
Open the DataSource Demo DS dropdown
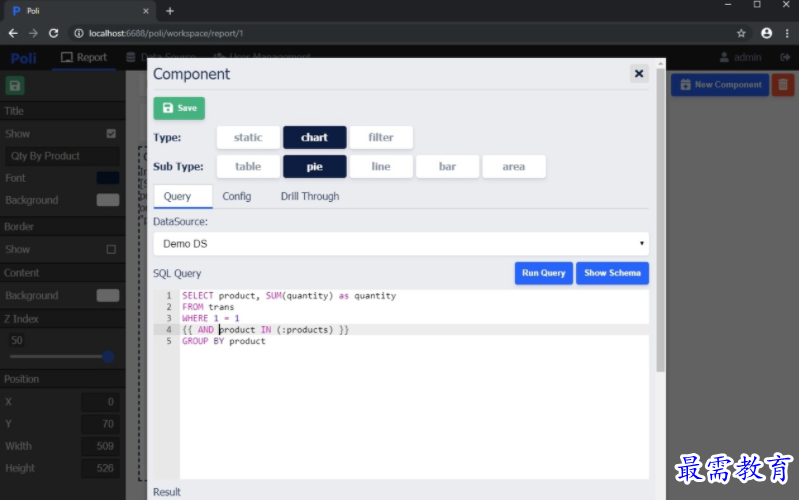(401, 244)
